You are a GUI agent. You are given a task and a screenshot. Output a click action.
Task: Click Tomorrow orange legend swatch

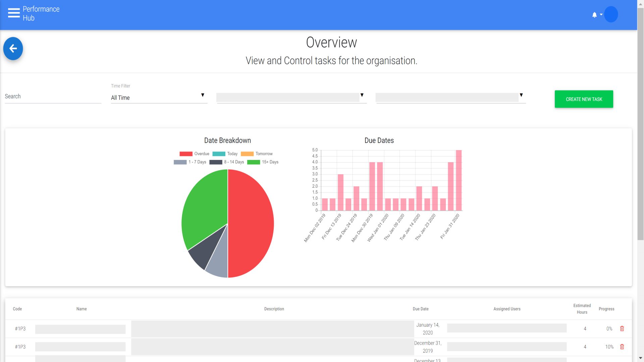click(247, 154)
